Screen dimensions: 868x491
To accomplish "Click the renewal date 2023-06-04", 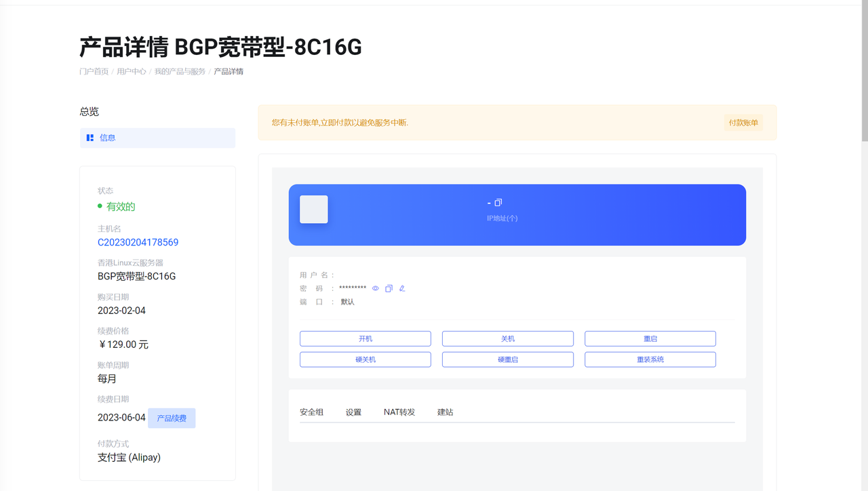I will point(121,418).
